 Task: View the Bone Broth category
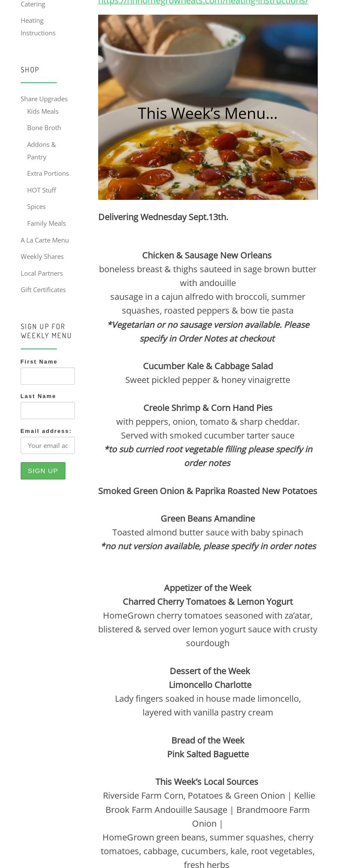tap(44, 128)
